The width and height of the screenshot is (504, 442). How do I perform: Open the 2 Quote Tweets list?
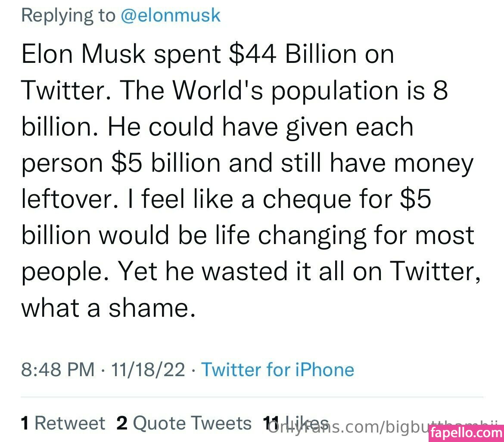pos(184,423)
